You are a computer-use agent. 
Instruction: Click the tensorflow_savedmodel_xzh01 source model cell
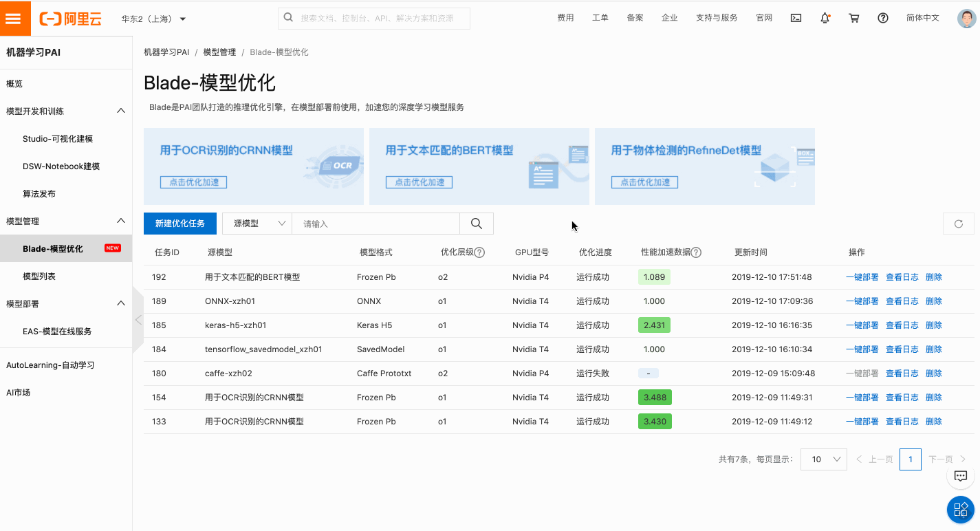click(x=263, y=349)
